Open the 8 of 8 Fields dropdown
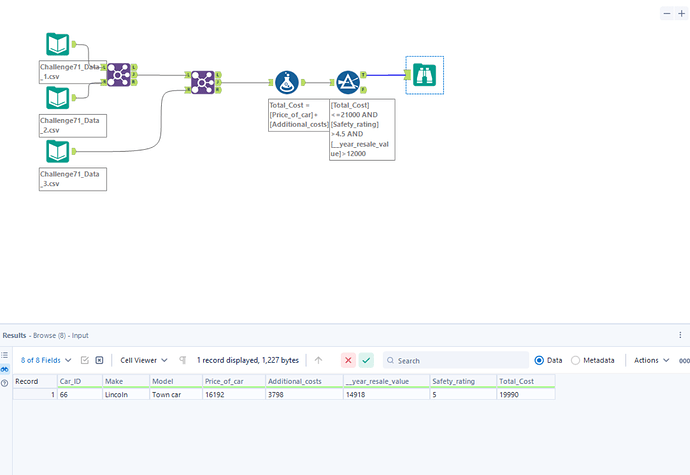Viewport: 690px width, 475px height. pos(46,360)
